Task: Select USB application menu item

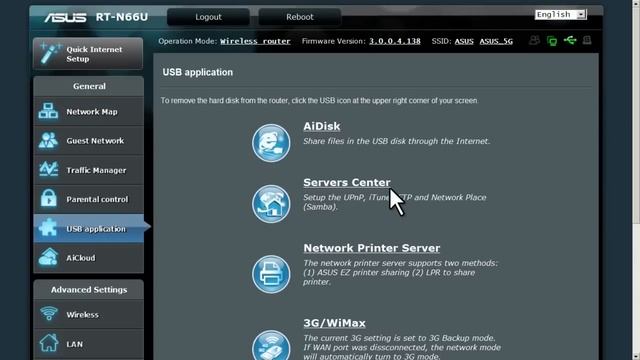Action: click(89, 229)
